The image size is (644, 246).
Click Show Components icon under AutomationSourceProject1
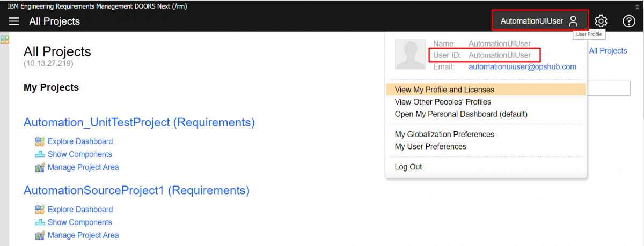click(40, 222)
